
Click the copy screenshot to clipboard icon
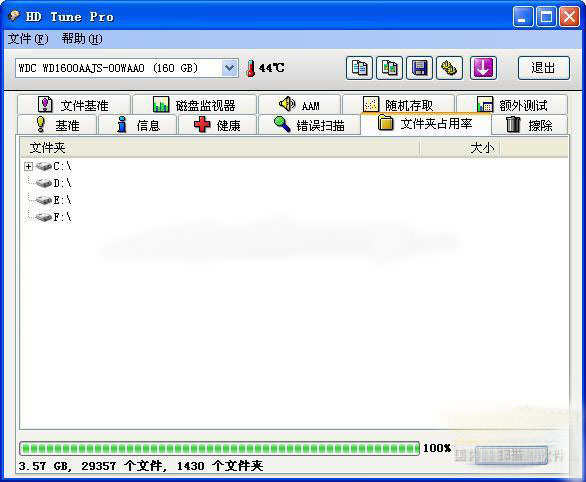(389, 68)
